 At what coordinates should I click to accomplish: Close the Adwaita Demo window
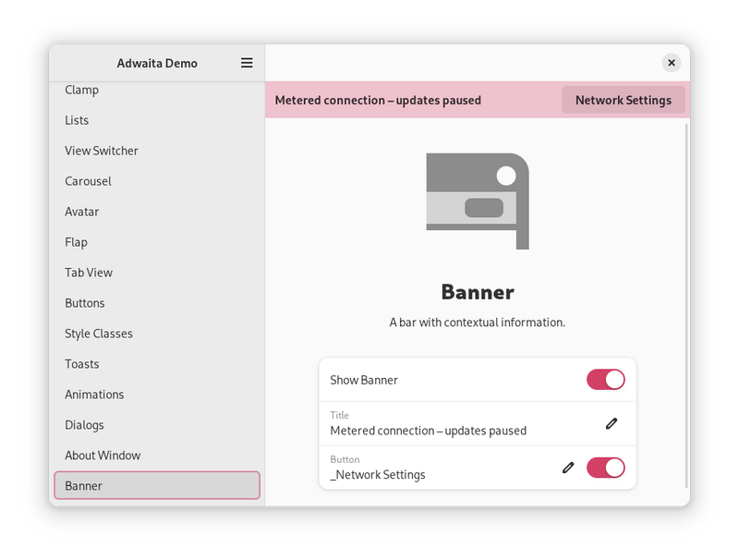pyautogui.click(x=672, y=63)
